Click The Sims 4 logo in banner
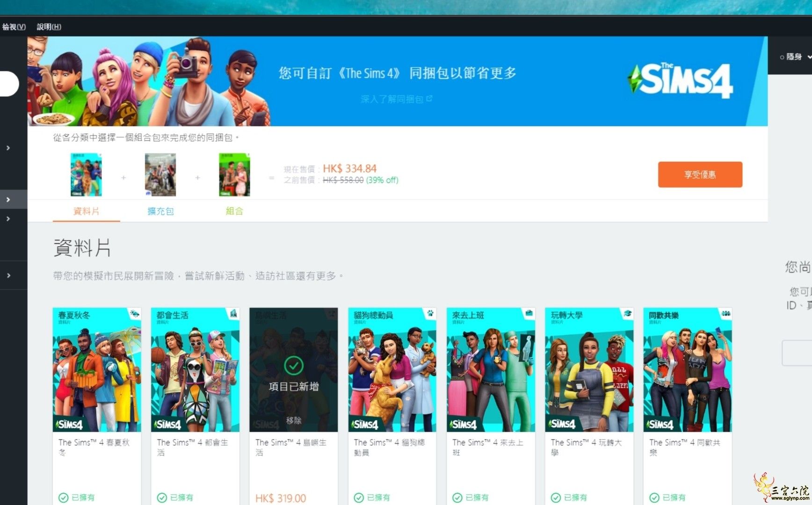This screenshot has width=812, height=505. coord(680,80)
